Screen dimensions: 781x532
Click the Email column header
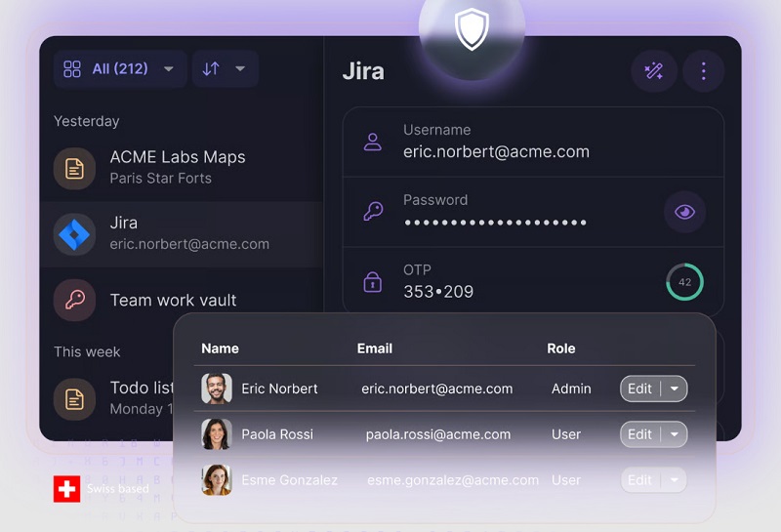(375, 348)
